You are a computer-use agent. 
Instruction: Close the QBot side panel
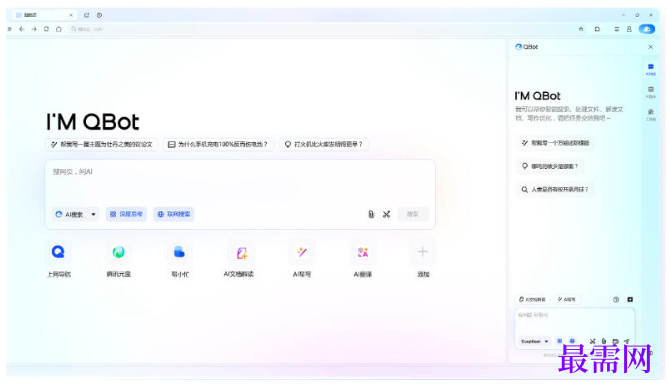click(x=650, y=47)
